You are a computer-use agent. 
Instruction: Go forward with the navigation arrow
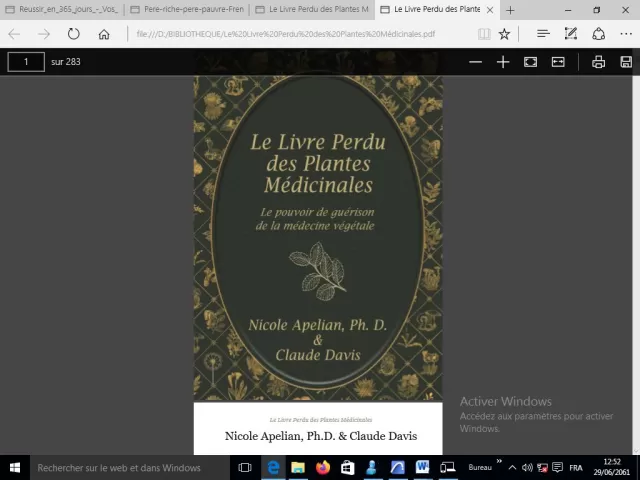pos(44,34)
